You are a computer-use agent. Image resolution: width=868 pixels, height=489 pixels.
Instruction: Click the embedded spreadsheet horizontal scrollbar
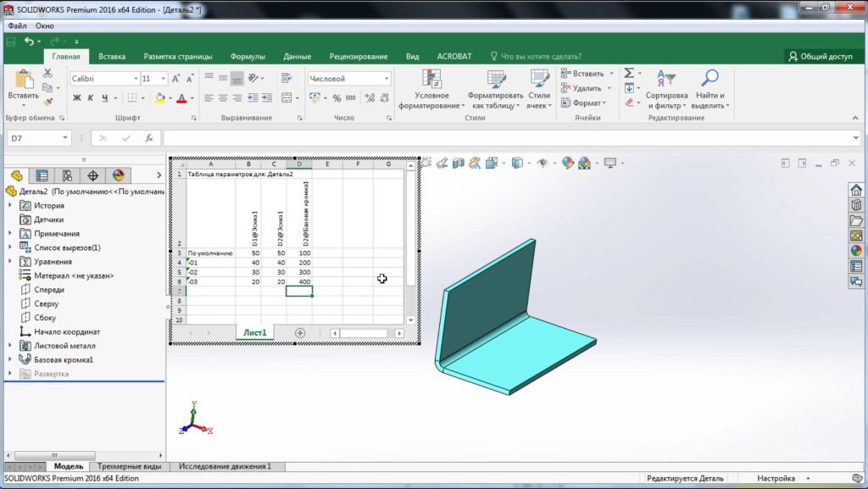coord(363,333)
